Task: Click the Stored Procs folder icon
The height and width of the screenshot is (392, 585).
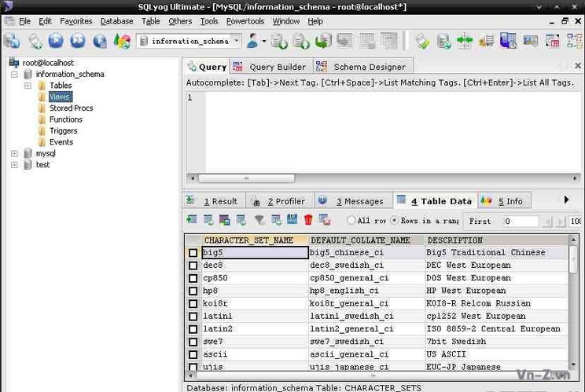Action: (43, 108)
